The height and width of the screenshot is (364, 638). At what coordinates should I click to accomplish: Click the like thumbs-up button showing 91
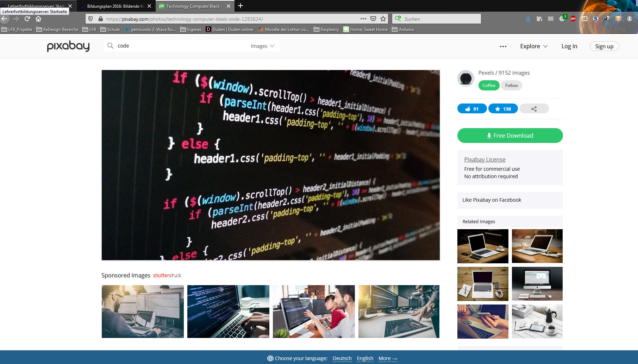pyautogui.click(x=472, y=109)
